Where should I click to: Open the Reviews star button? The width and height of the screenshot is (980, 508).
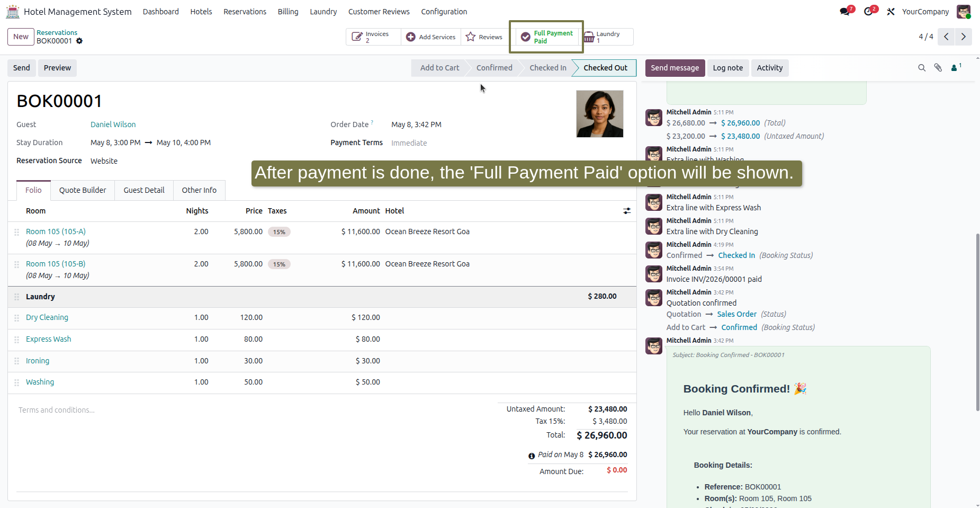[484, 37]
